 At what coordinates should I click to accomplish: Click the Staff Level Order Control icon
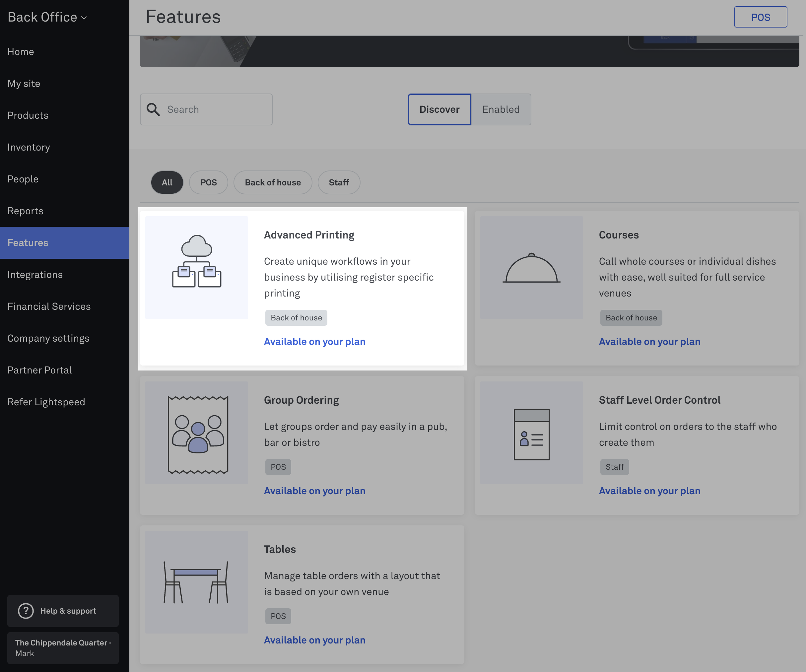[531, 435]
